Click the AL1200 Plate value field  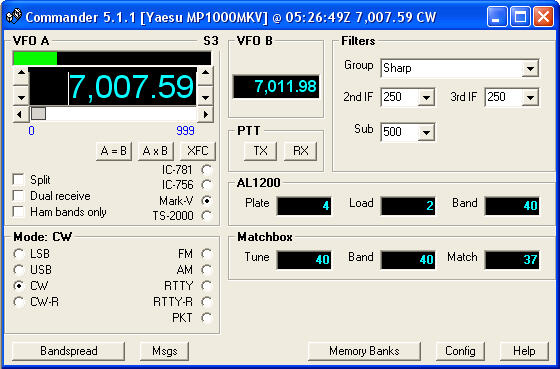pyautogui.click(x=304, y=206)
